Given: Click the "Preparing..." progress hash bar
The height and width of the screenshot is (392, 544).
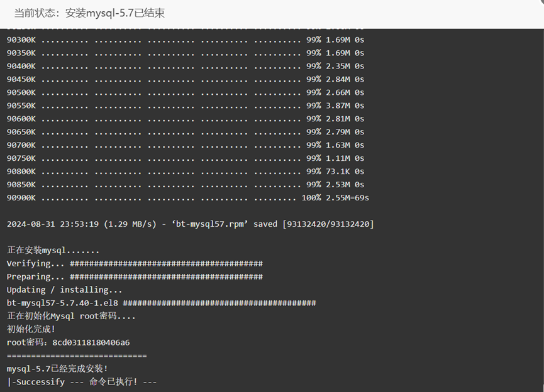Looking at the screenshot, I should coord(166,276).
